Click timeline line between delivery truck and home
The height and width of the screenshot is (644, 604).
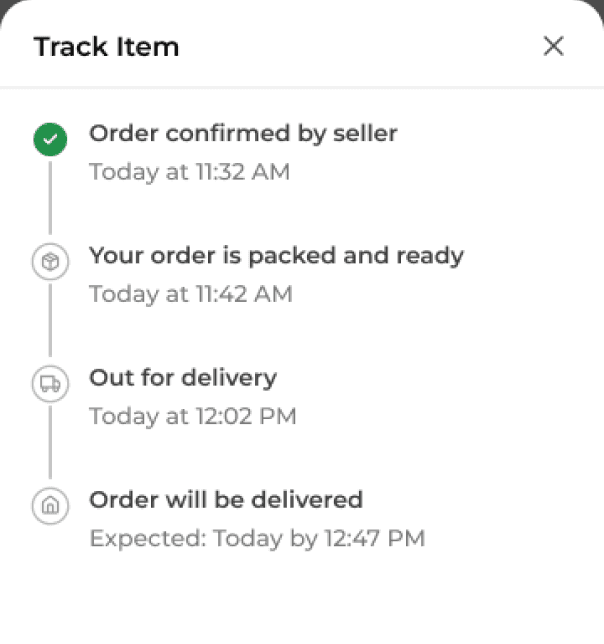pyautogui.click(x=50, y=442)
